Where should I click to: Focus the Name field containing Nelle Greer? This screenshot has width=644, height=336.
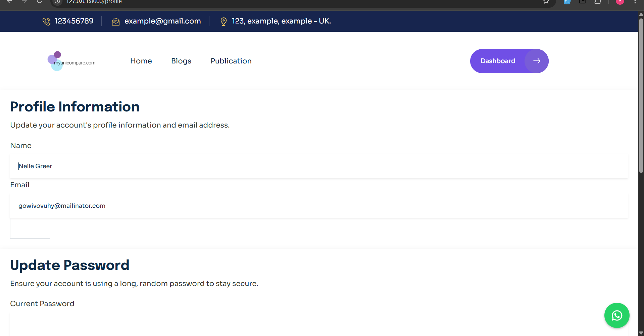(x=319, y=166)
